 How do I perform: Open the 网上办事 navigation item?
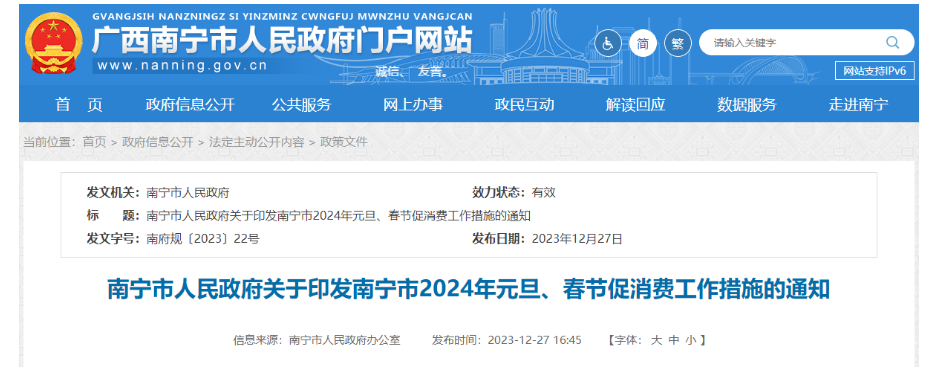[413, 105]
